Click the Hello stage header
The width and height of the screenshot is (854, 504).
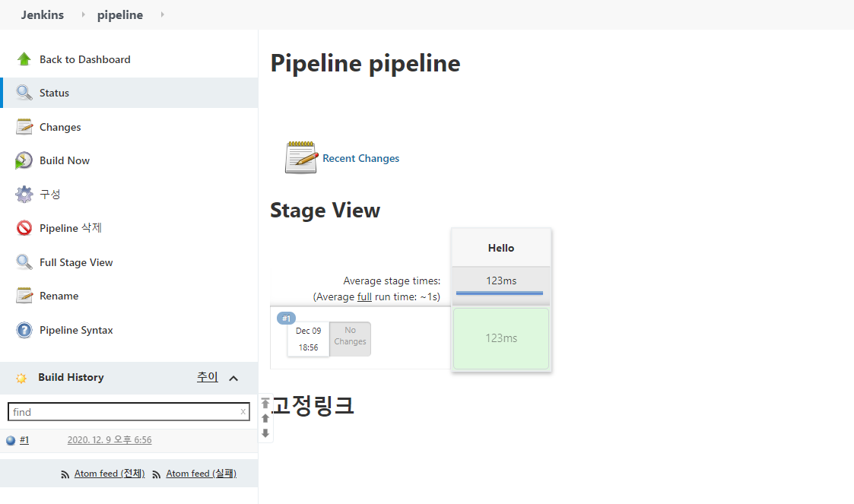pos(501,248)
